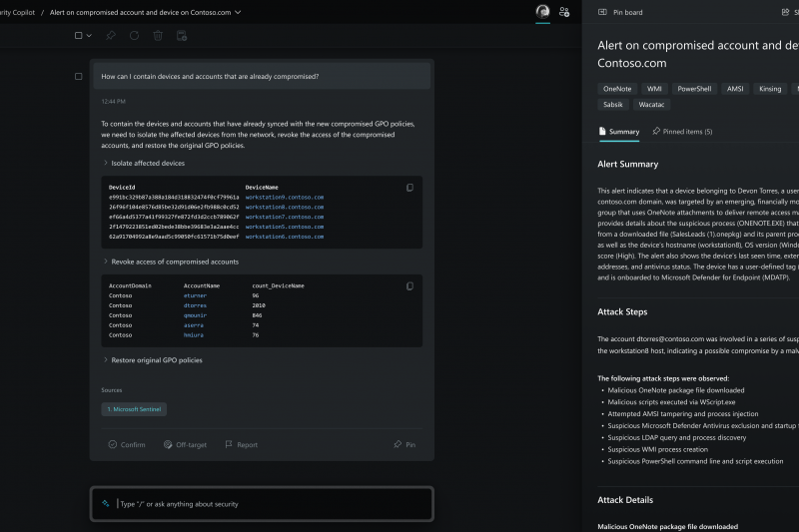Click the pin icon in the top toolbar
This screenshot has width=799, height=532.
point(111,36)
